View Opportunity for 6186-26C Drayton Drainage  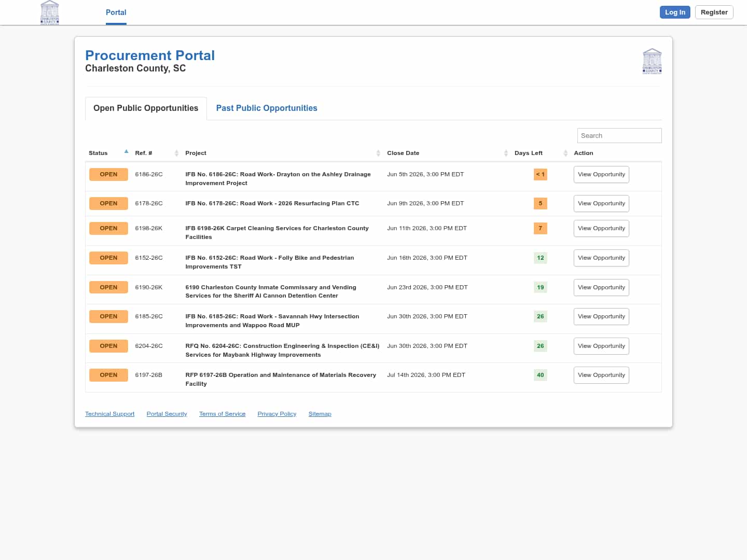coord(601,174)
